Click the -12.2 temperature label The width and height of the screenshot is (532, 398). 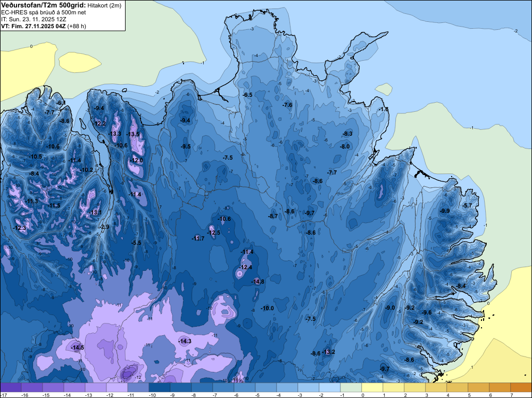point(99,124)
